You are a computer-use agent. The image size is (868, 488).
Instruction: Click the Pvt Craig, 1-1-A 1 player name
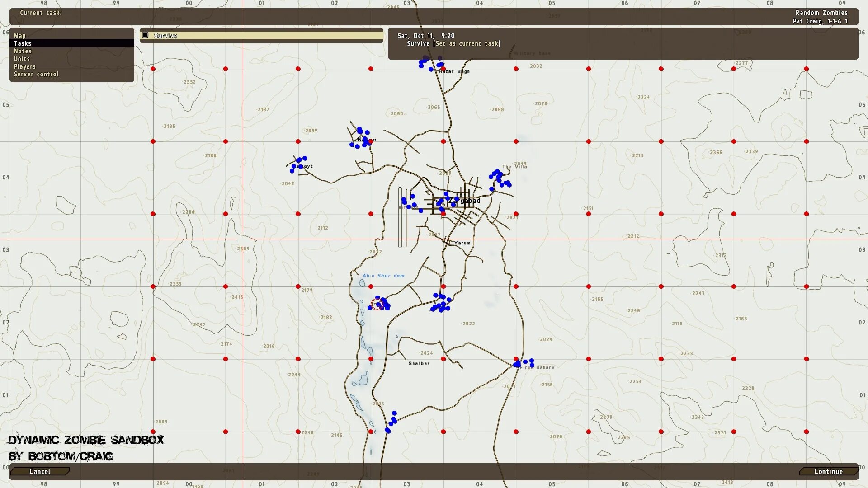(x=820, y=21)
